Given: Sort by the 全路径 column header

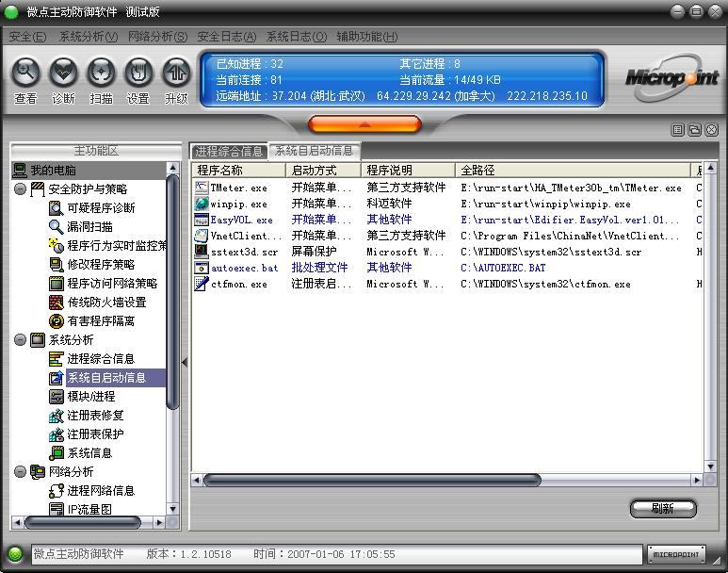Looking at the screenshot, I should pyautogui.click(x=573, y=170).
